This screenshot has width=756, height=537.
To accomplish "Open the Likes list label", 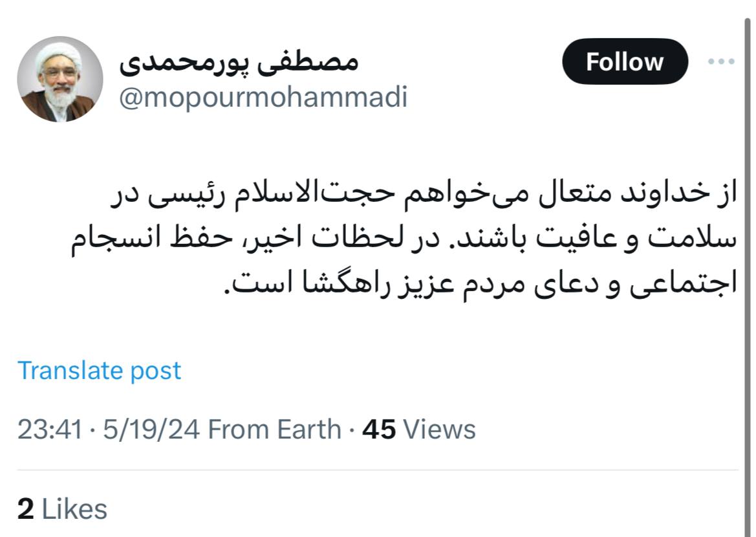I will tap(75, 509).
